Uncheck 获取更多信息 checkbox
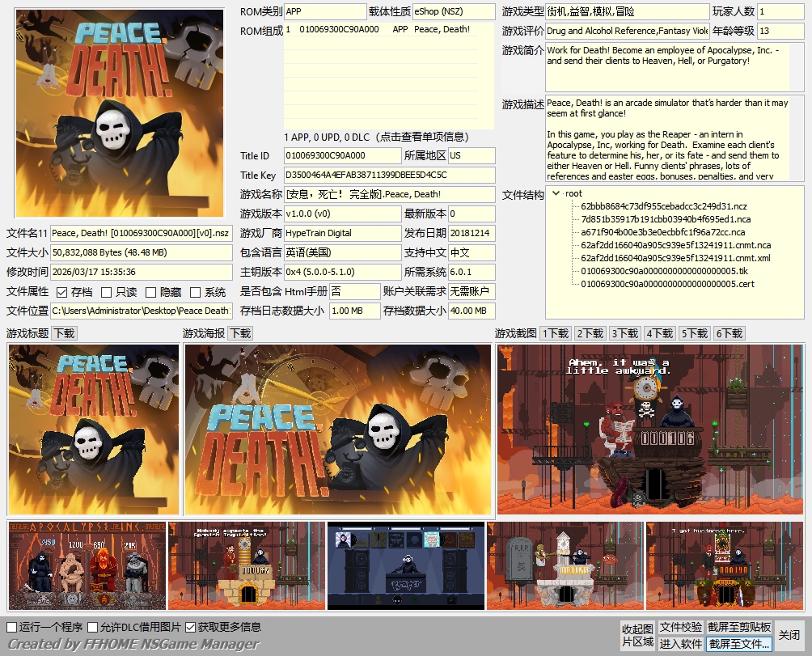 [191, 627]
